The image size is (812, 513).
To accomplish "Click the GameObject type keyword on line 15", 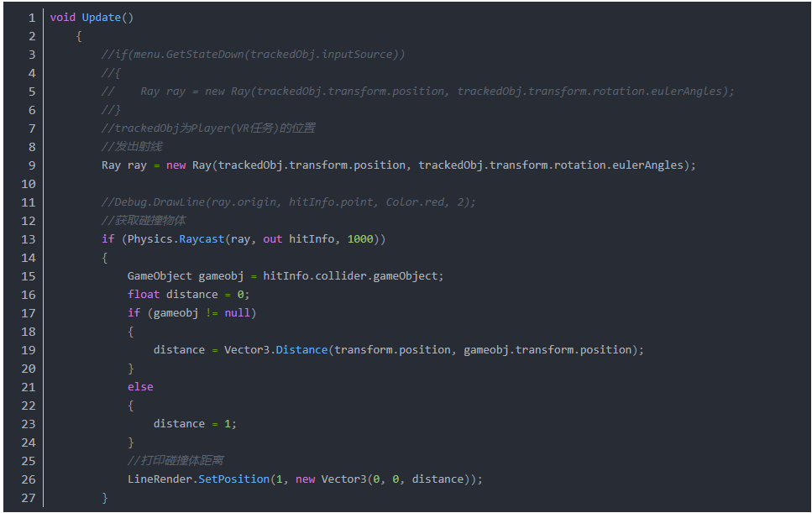I will point(160,276).
